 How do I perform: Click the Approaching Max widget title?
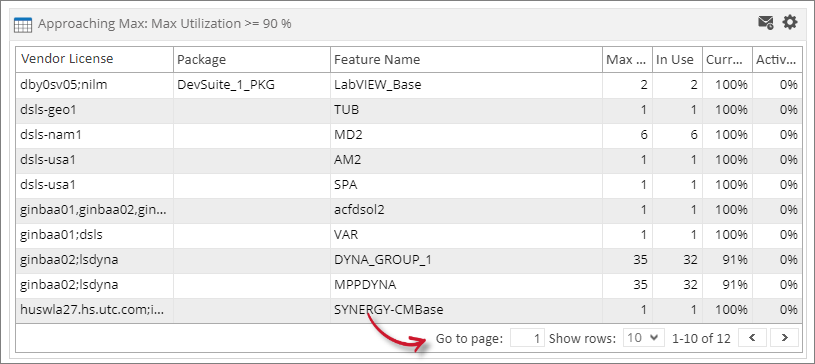point(165,24)
